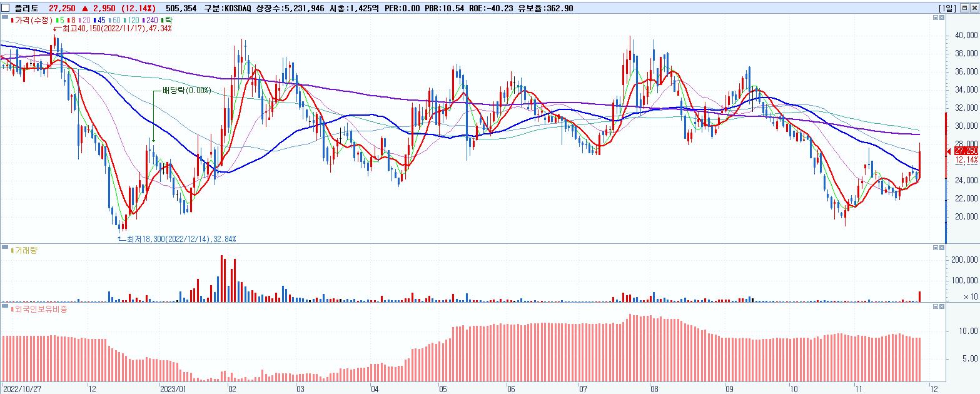Maximize the chart window with the top-right icon
Screen dimensions: 980x394
(964, 8)
